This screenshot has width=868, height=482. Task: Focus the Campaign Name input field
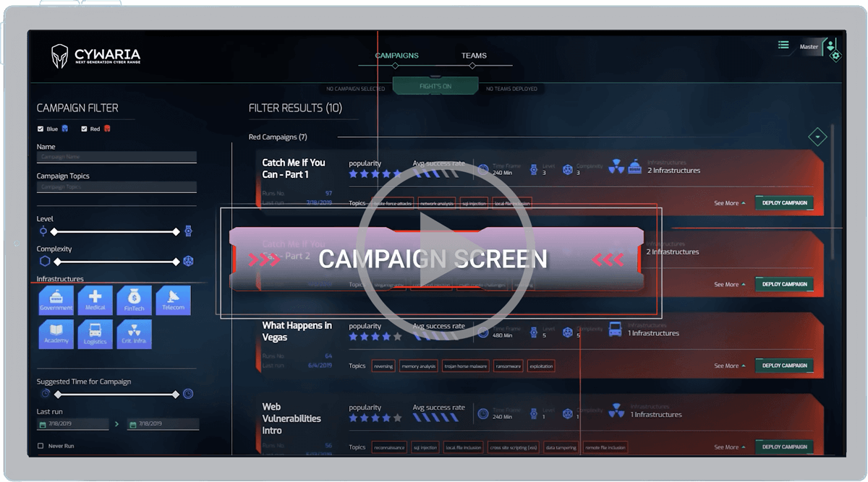click(116, 157)
